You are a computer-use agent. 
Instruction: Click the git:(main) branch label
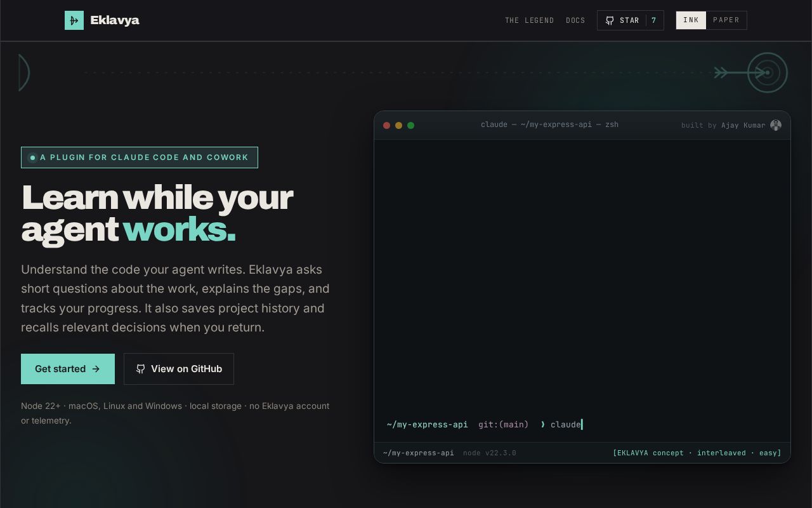pos(504,424)
